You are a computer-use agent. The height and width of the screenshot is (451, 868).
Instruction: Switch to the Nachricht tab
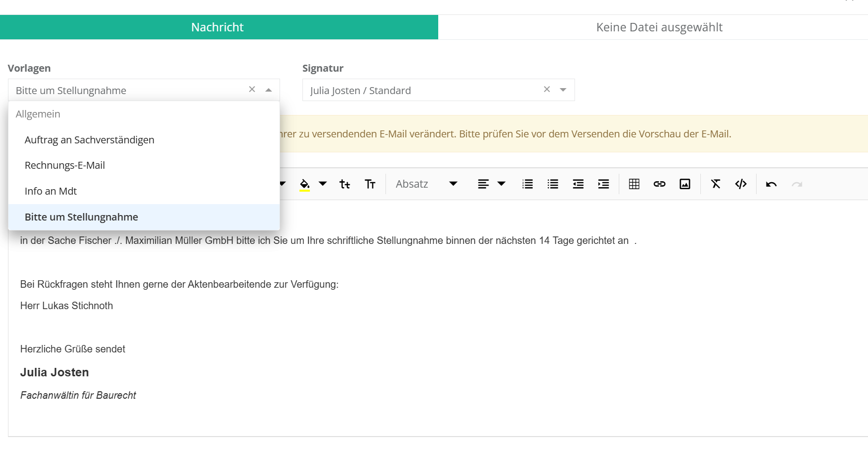tap(217, 27)
